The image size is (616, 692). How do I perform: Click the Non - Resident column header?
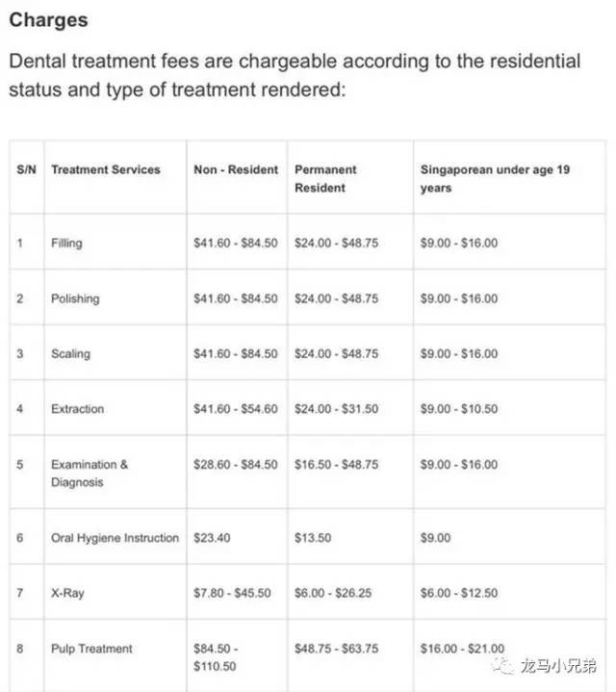pyautogui.click(x=236, y=169)
